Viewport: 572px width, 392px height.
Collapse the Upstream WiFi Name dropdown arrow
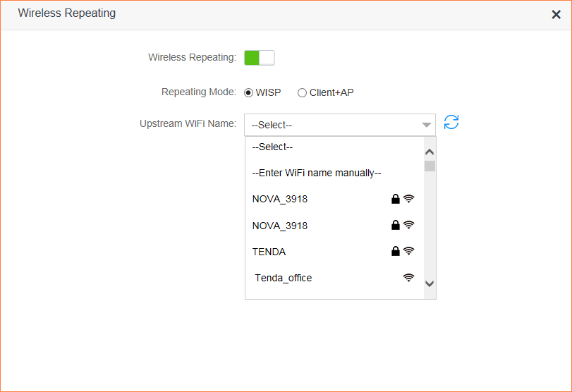[426, 125]
